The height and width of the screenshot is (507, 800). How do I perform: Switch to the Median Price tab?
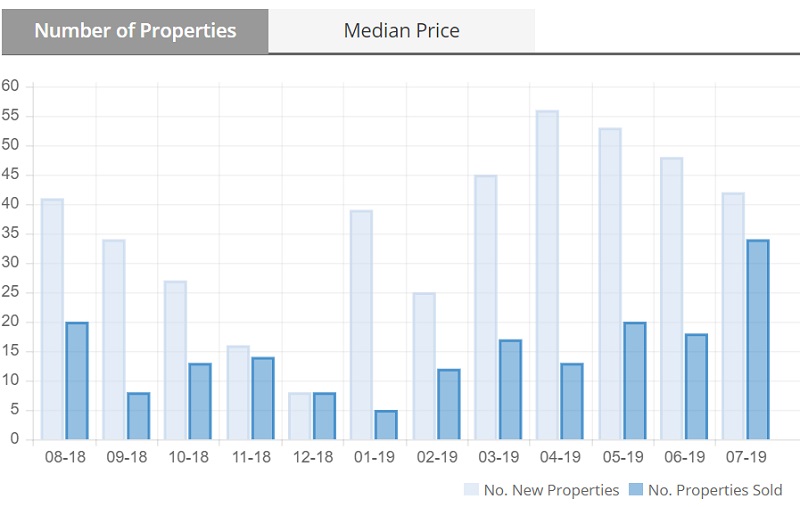(401, 30)
